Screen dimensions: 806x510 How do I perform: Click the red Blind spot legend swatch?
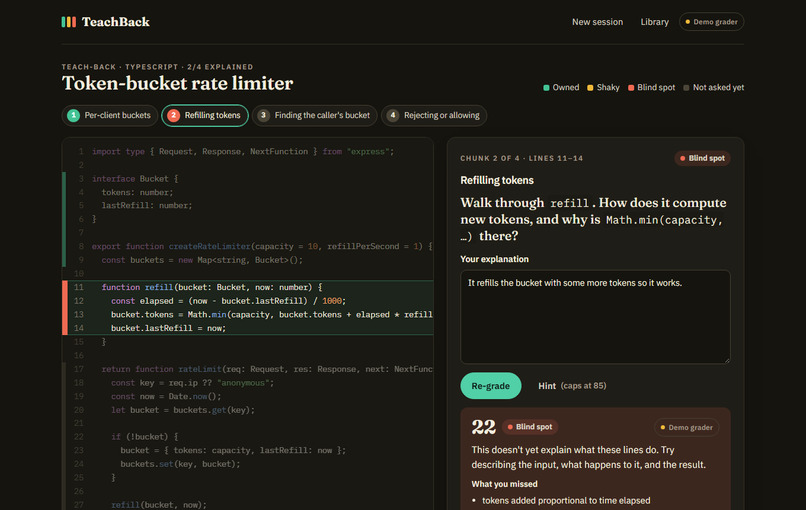click(631, 87)
